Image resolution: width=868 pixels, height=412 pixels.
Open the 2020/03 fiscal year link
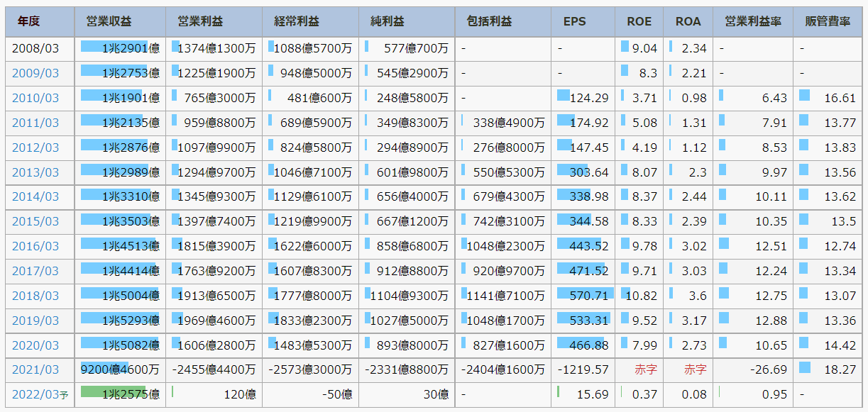(35, 345)
